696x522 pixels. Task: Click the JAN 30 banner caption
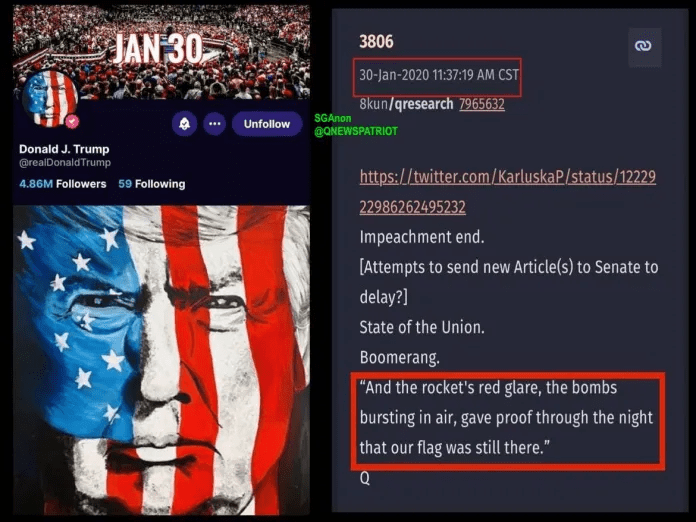(158, 48)
